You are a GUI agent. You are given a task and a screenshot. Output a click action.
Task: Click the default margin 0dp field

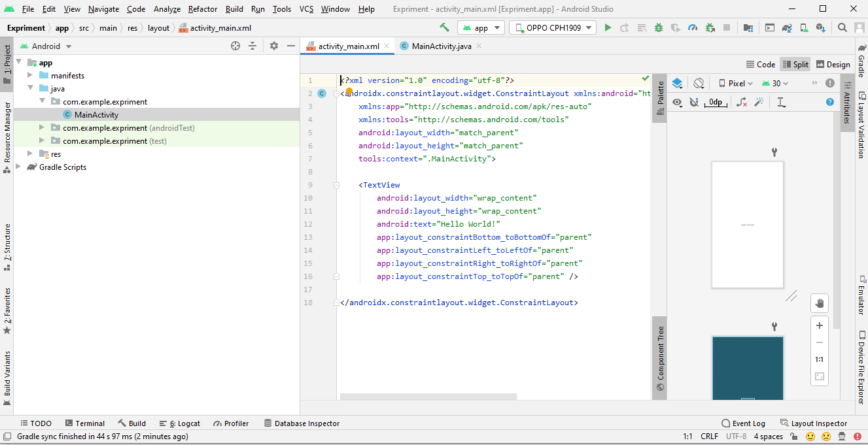(x=716, y=102)
